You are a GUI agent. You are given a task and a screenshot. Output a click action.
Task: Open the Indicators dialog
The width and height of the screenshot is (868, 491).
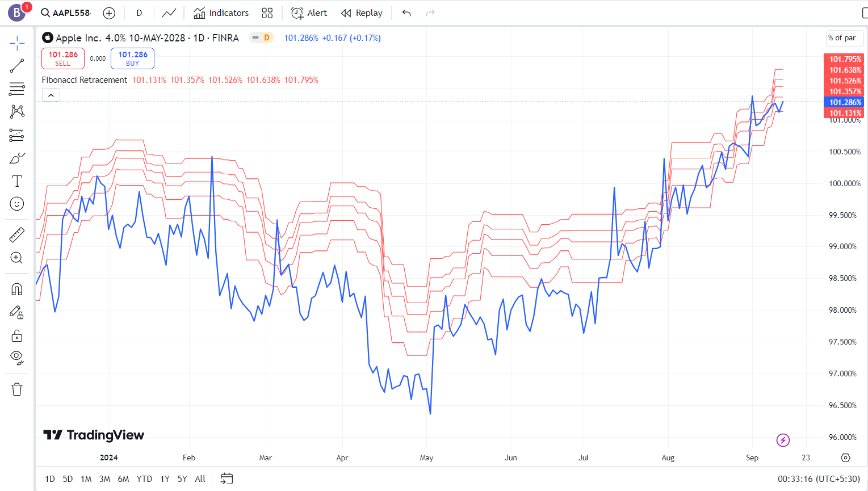click(221, 13)
